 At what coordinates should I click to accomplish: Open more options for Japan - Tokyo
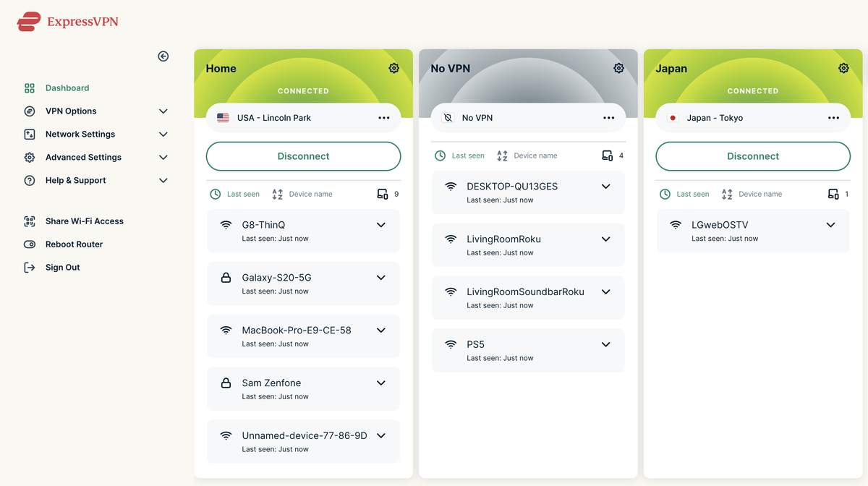click(x=834, y=118)
